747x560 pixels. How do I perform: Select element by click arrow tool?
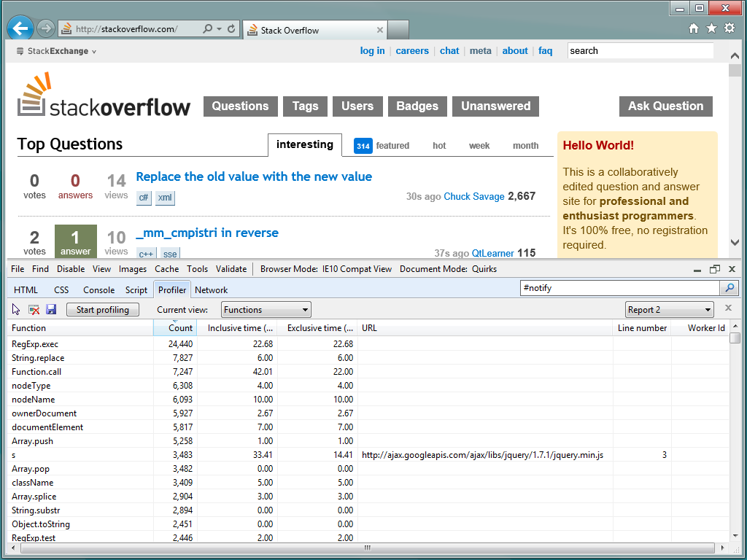point(16,309)
